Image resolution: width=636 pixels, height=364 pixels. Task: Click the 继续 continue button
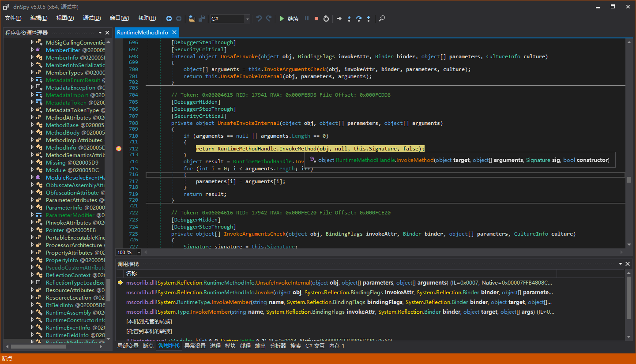[x=289, y=19]
